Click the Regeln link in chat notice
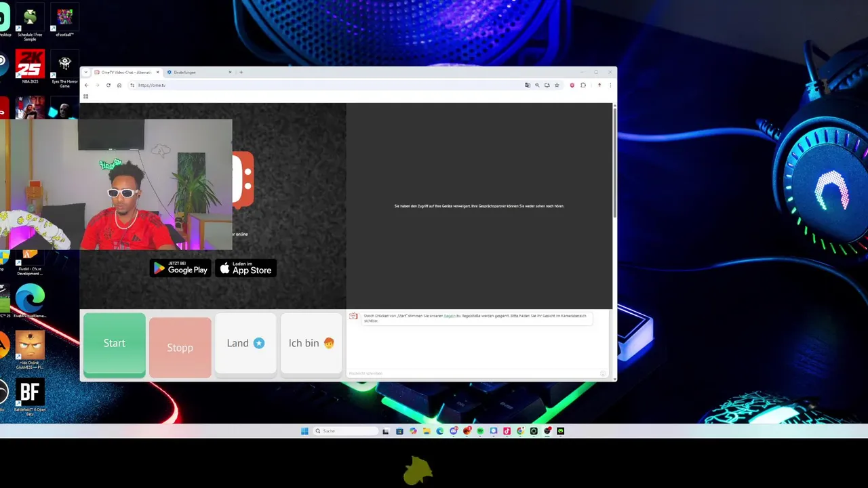Viewport: 868px width, 488px height. 450,316
